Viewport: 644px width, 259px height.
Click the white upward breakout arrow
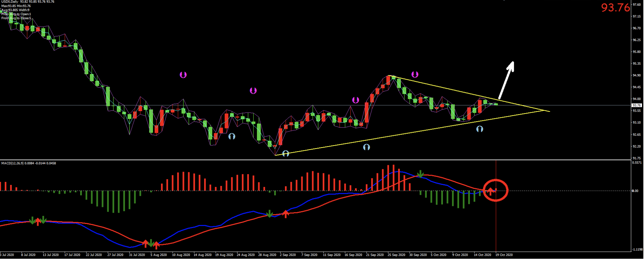point(506,79)
